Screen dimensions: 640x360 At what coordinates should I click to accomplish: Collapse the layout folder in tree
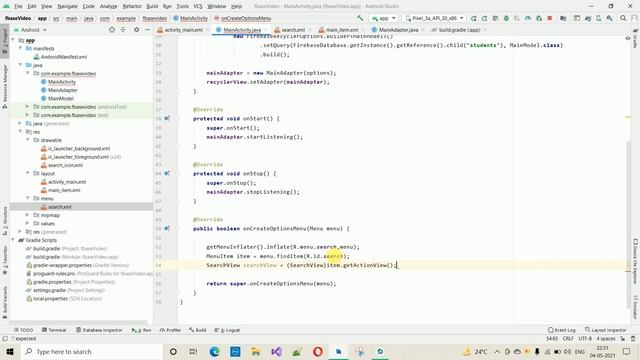[x=28, y=173]
